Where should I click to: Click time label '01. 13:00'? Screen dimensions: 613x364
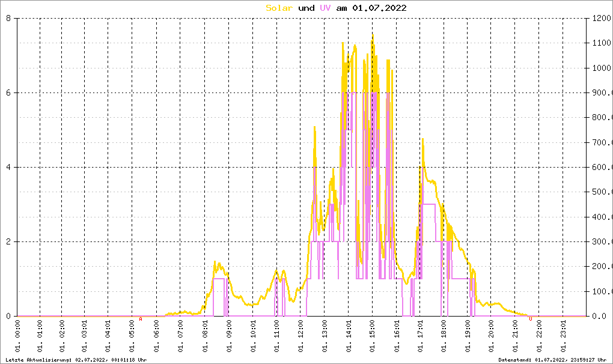click(324, 336)
